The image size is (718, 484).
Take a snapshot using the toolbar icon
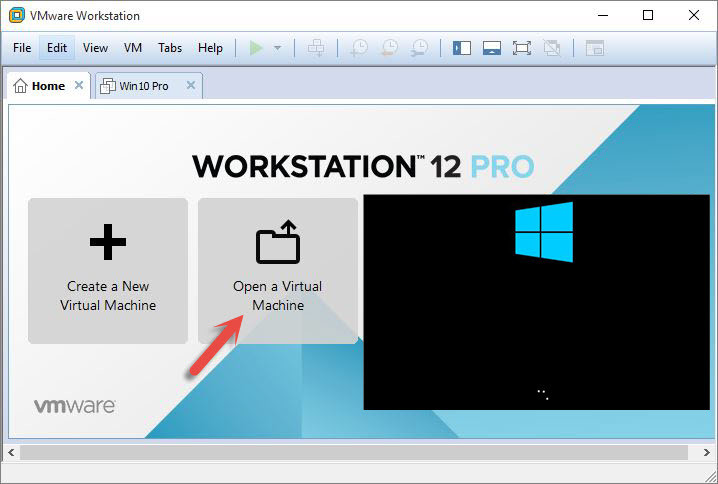pyautogui.click(x=359, y=48)
